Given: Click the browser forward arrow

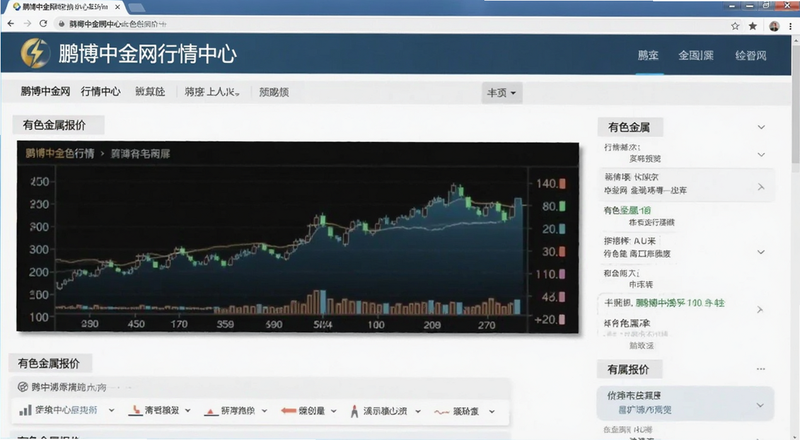Looking at the screenshot, I should point(27,23).
